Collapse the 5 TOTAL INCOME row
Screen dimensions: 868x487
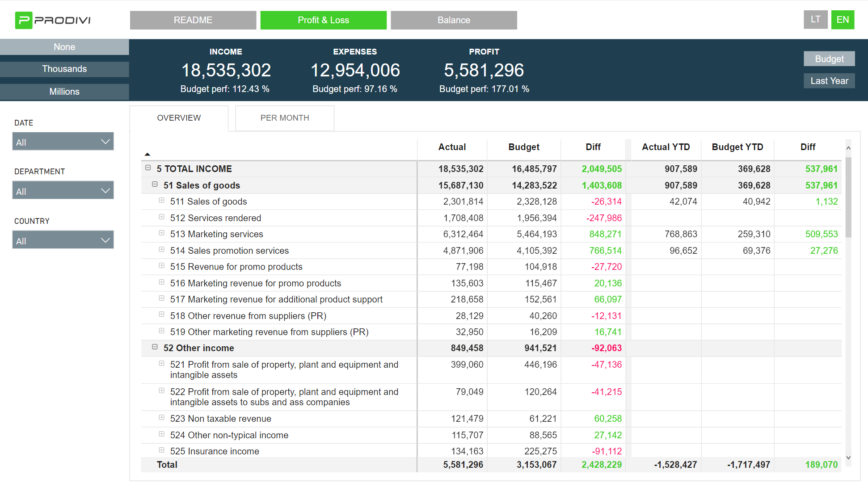(148, 168)
